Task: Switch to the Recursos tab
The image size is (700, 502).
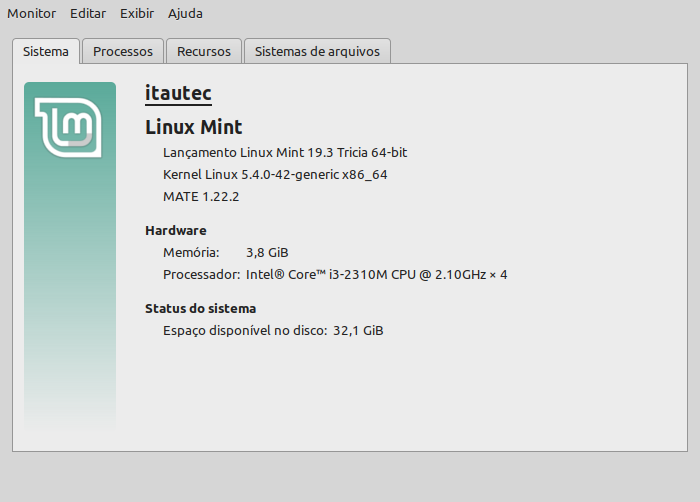Action: point(204,51)
